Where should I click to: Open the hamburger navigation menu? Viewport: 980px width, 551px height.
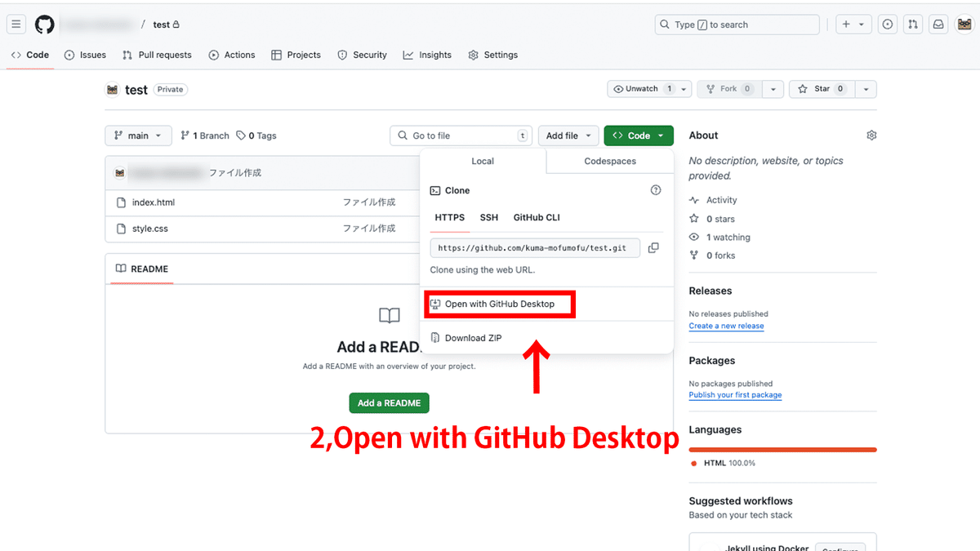tap(16, 24)
